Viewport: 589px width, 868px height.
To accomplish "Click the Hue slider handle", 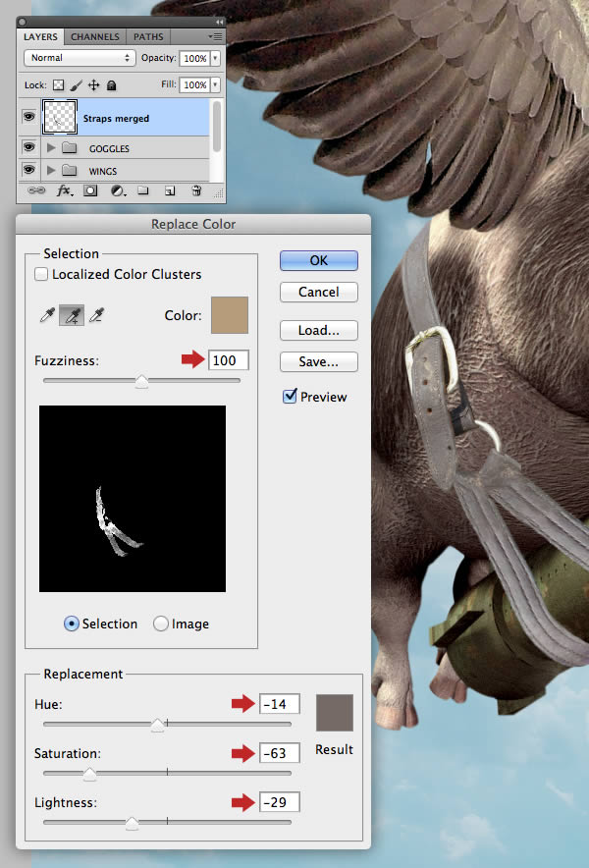I will point(158,725).
